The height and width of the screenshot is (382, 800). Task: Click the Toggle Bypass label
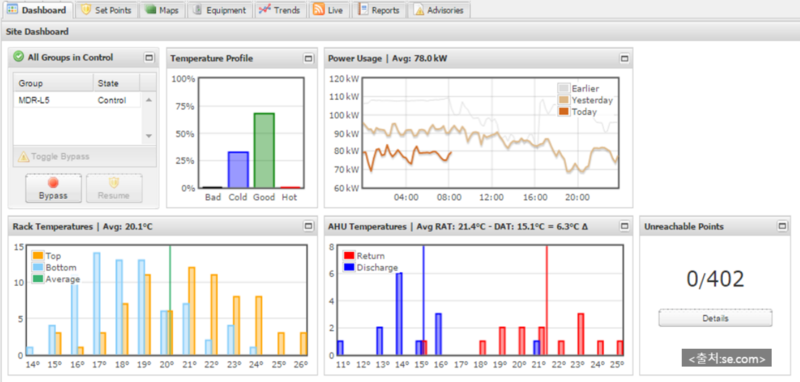click(x=60, y=157)
